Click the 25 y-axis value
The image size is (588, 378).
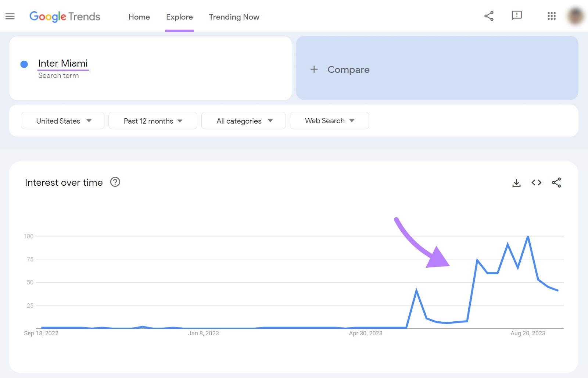(x=30, y=306)
